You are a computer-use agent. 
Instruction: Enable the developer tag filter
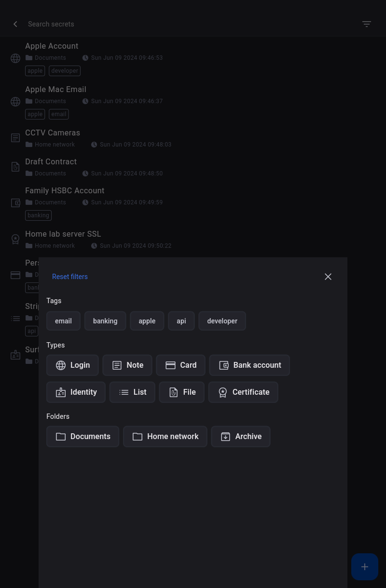click(222, 321)
